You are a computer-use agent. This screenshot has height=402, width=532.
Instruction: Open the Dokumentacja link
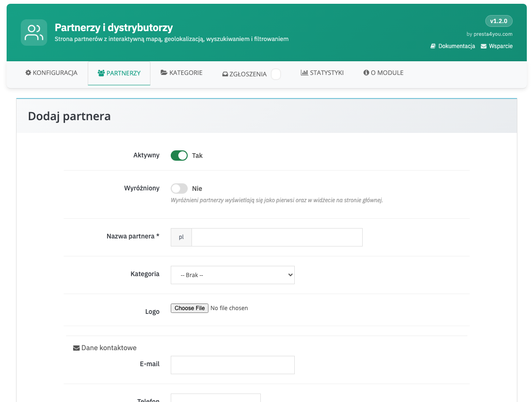pos(453,46)
